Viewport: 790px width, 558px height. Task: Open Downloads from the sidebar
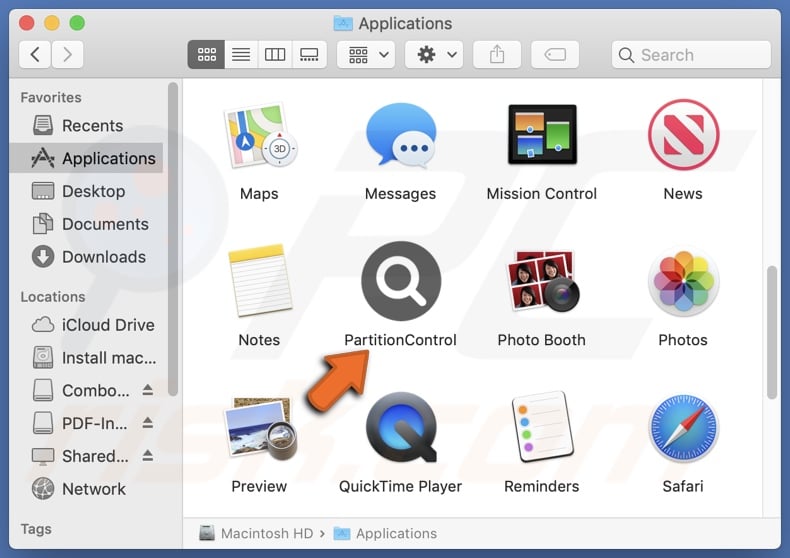point(86,257)
